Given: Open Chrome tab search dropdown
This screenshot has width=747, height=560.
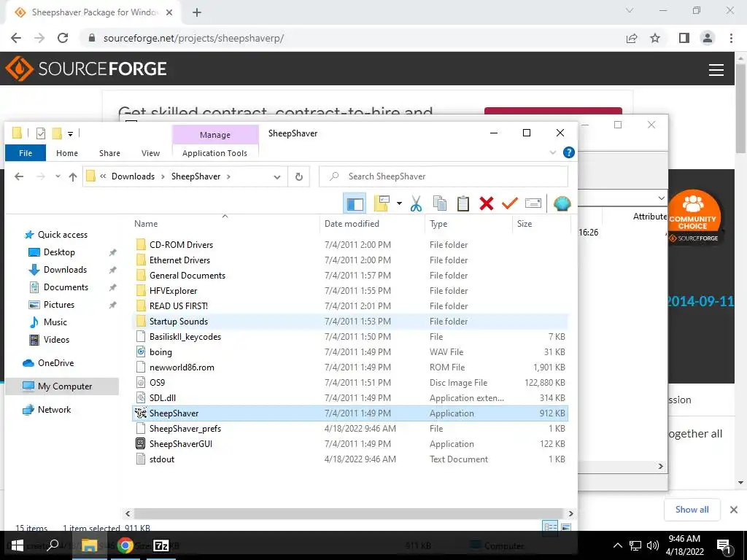Looking at the screenshot, I should coord(630,10).
